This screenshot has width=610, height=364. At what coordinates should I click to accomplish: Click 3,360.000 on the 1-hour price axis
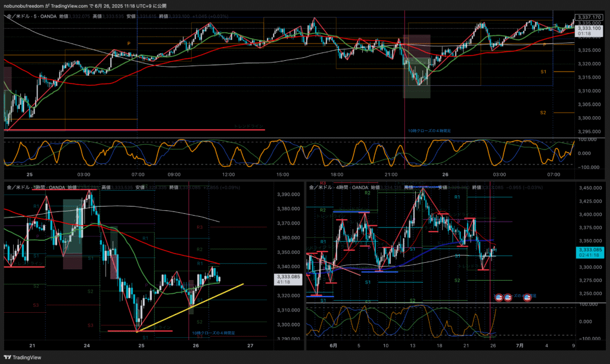[288, 238]
